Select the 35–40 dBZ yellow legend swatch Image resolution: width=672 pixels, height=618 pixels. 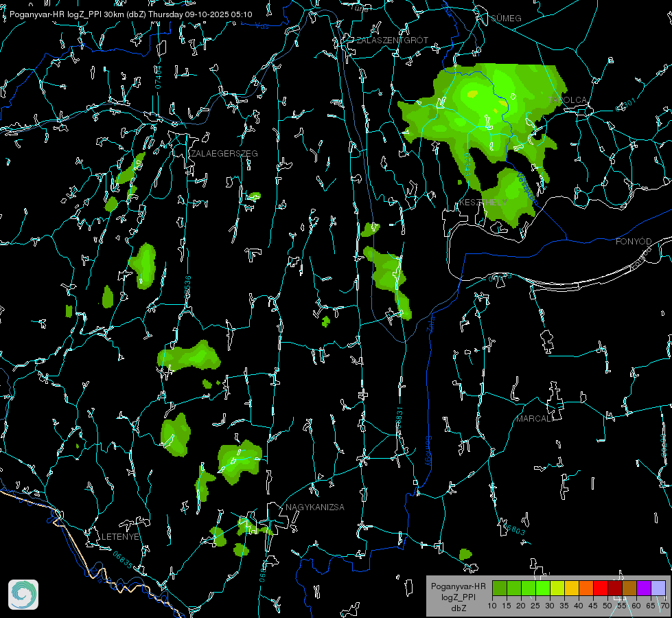(572, 588)
